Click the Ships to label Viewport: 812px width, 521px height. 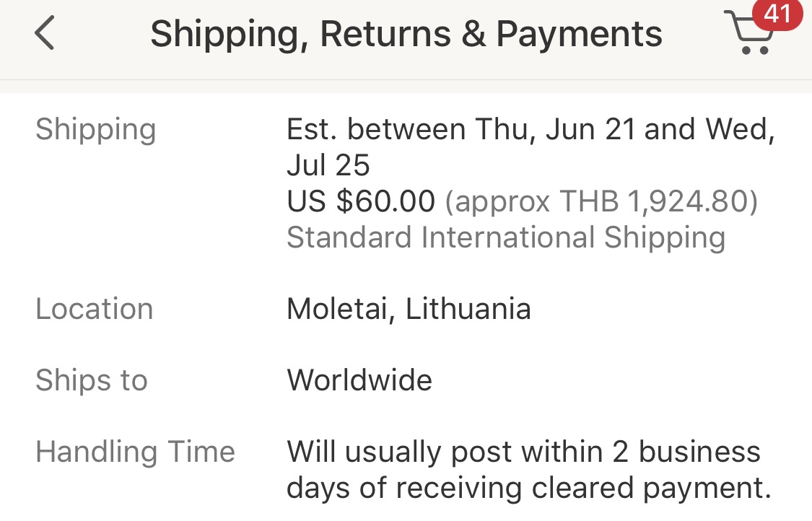(91, 380)
